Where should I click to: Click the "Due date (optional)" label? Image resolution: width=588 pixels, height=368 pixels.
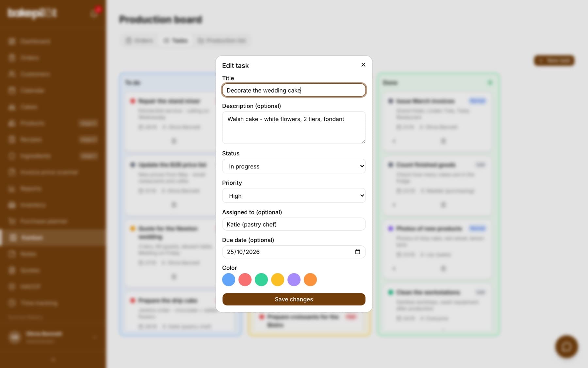point(248,240)
